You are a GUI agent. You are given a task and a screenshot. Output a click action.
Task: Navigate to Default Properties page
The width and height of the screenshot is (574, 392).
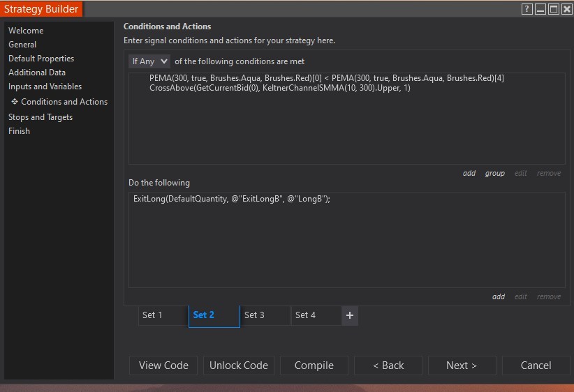click(41, 59)
